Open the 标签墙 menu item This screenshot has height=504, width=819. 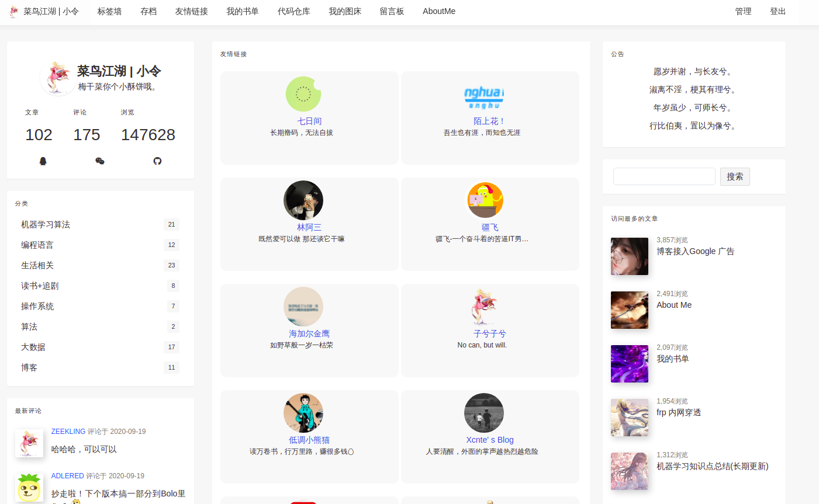(x=109, y=11)
